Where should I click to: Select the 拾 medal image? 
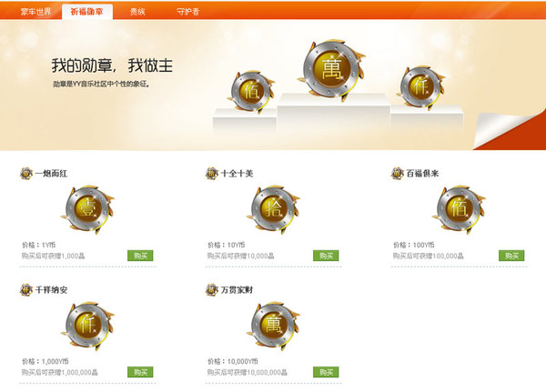[273, 209]
